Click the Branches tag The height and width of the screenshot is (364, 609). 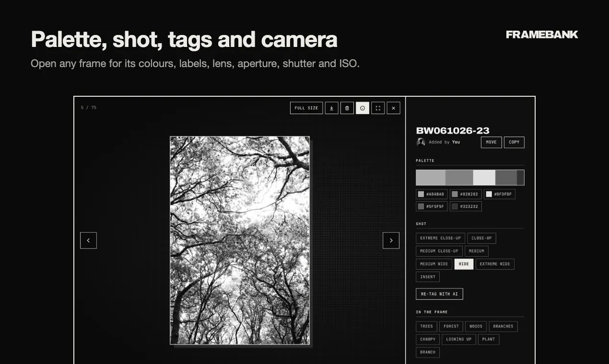click(503, 327)
